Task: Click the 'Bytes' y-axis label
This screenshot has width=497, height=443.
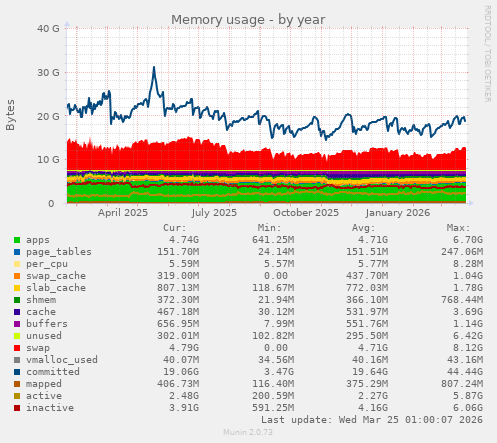Action: click(11, 115)
